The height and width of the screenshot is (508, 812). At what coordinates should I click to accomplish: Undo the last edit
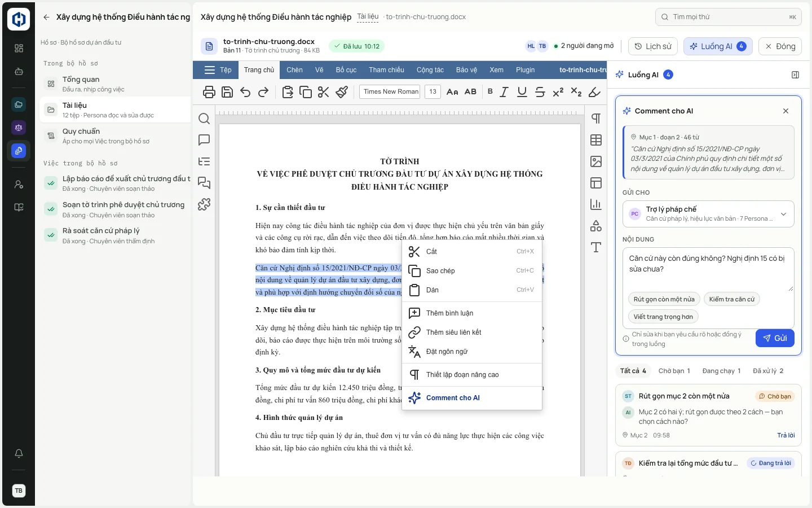click(245, 92)
